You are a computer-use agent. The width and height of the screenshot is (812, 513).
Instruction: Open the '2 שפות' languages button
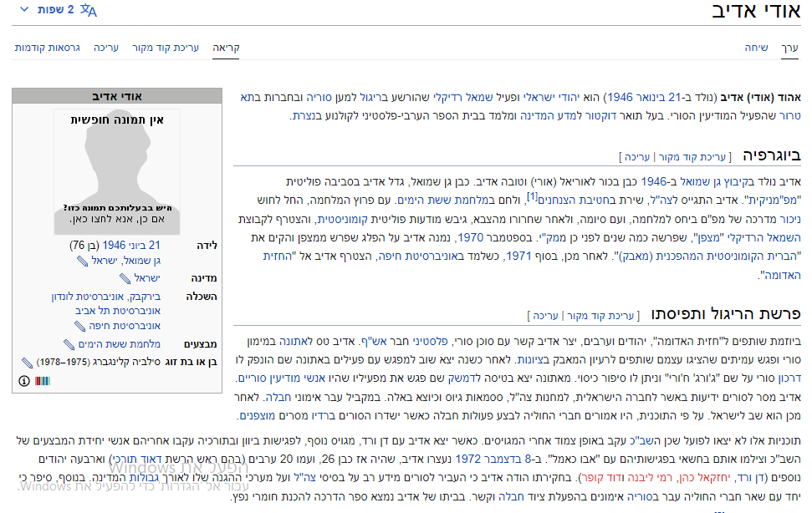point(58,10)
